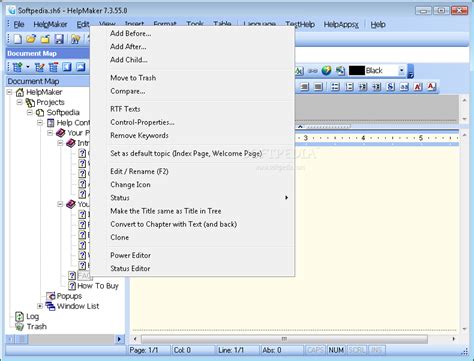
Task: Collapse the header pane with small caret button
Action: (300, 127)
